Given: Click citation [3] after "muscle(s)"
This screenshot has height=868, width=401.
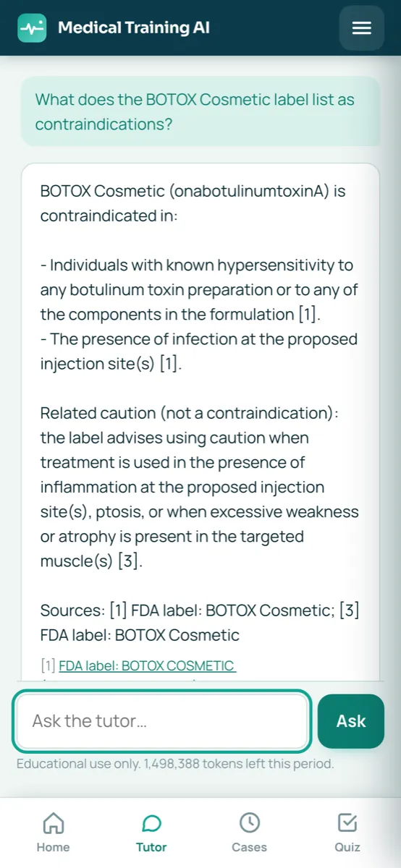Looking at the screenshot, I should pos(130,561).
